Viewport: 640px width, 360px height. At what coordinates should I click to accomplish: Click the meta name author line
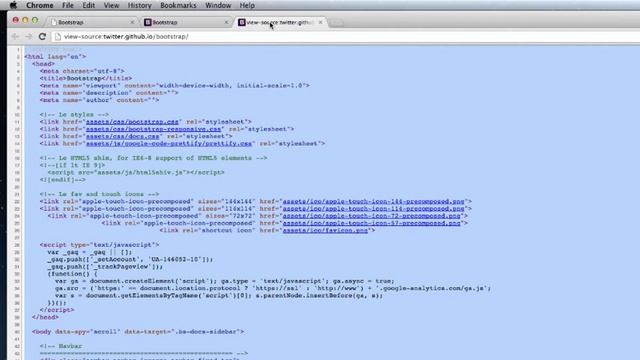(x=99, y=100)
